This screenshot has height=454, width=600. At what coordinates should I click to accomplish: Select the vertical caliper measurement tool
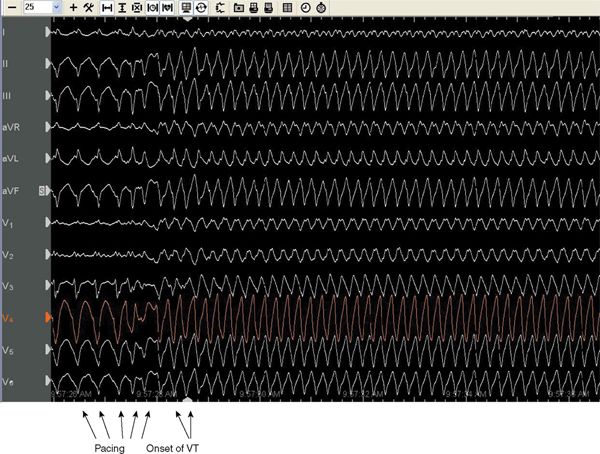point(121,7)
